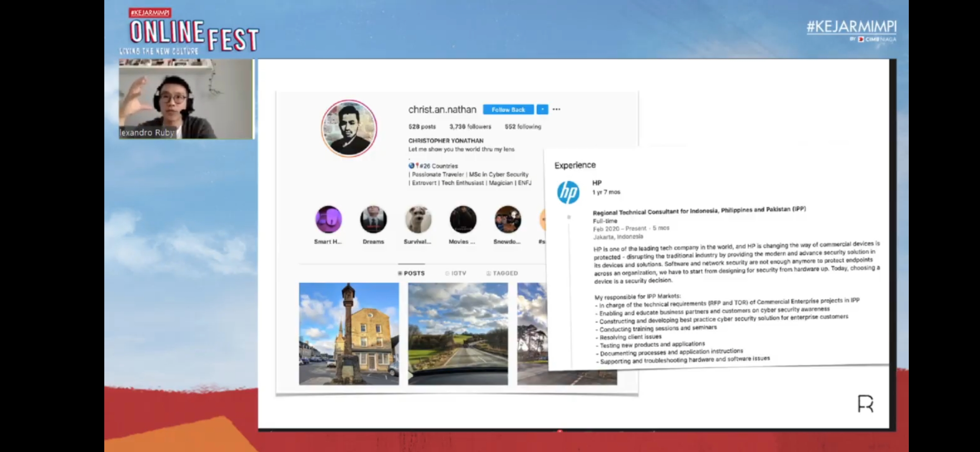This screenshot has height=452, width=980.
Task: Open the 552 following list
Action: pyautogui.click(x=523, y=126)
